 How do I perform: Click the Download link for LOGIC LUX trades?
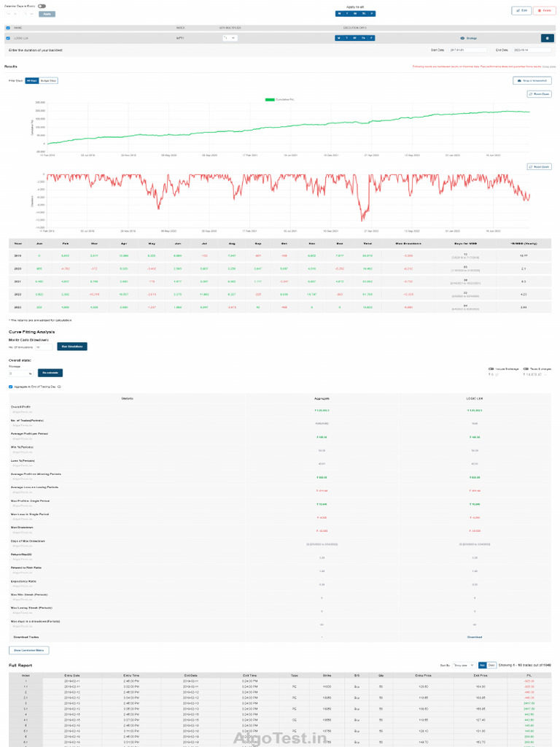point(474,637)
